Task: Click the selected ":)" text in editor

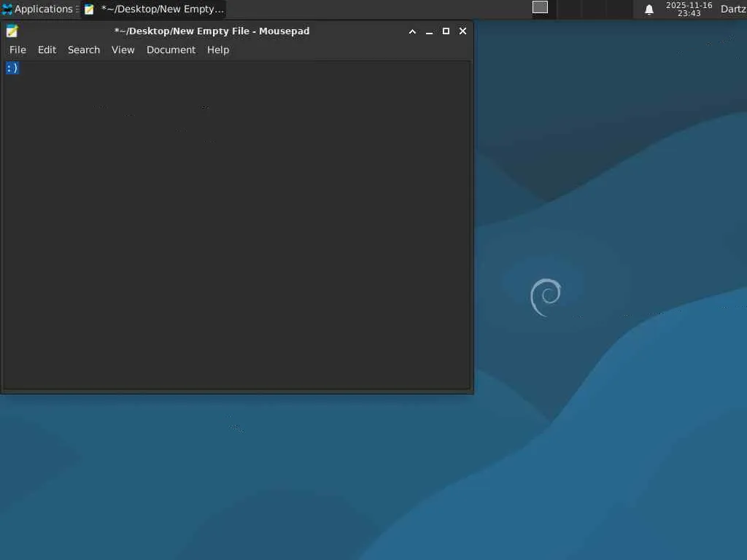Action: tap(12, 68)
